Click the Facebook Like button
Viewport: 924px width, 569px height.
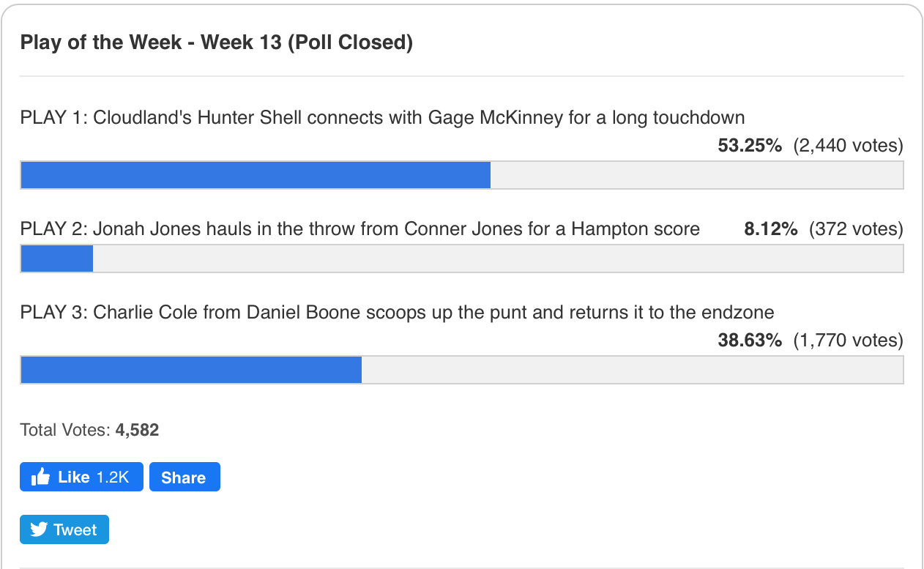click(81, 477)
